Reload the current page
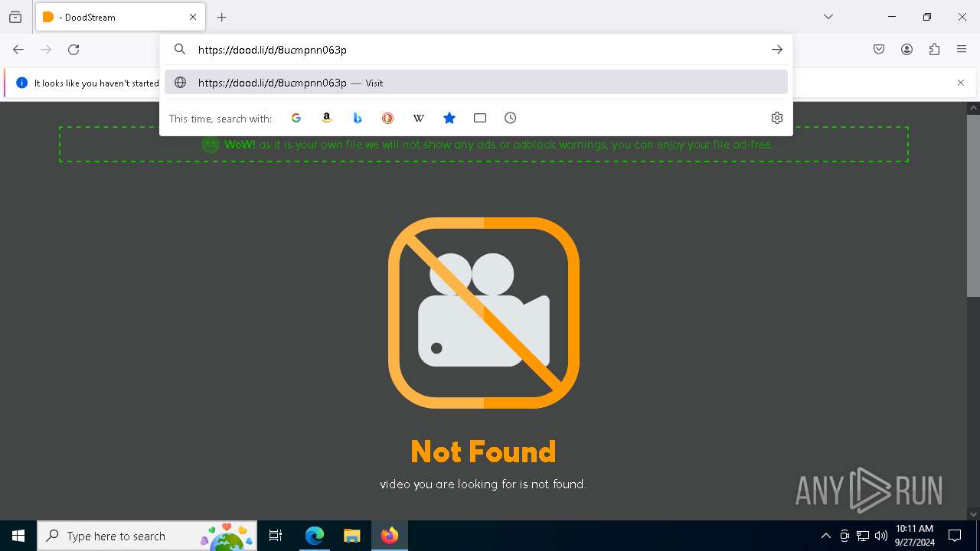Screen dimensions: 980x551 tap(73, 50)
